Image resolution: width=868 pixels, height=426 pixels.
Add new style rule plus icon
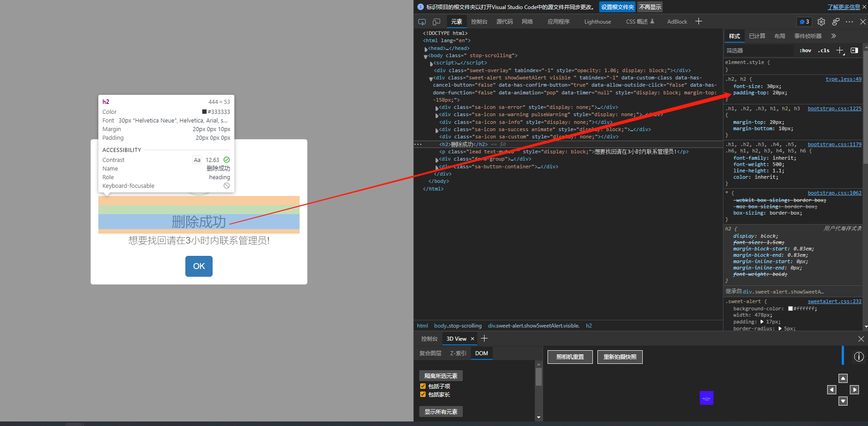pos(840,50)
